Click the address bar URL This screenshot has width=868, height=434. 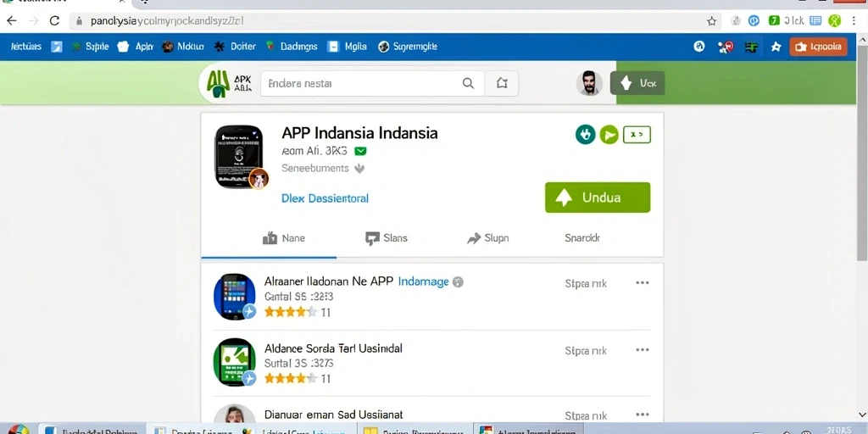pyautogui.click(x=167, y=21)
